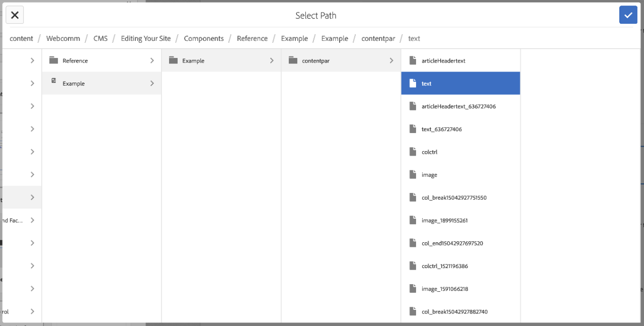Open Editing Your Site breadcrumb
This screenshot has height=326, width=644.
(145, 38)
